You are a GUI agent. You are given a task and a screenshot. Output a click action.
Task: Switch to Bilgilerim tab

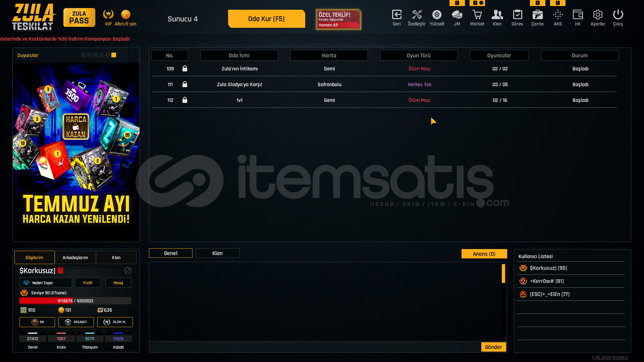pos(35,257)
